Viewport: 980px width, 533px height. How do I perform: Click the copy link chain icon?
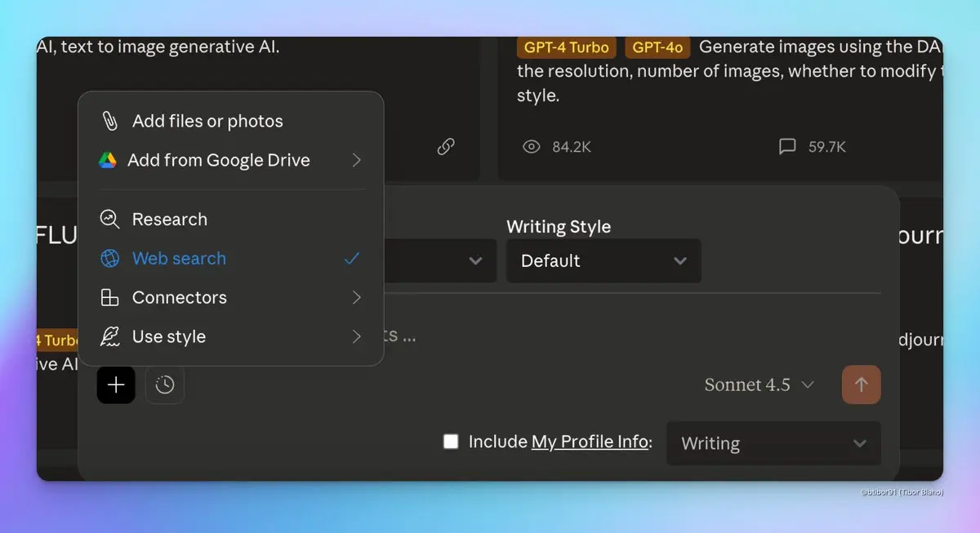click(x=446, y=147)
